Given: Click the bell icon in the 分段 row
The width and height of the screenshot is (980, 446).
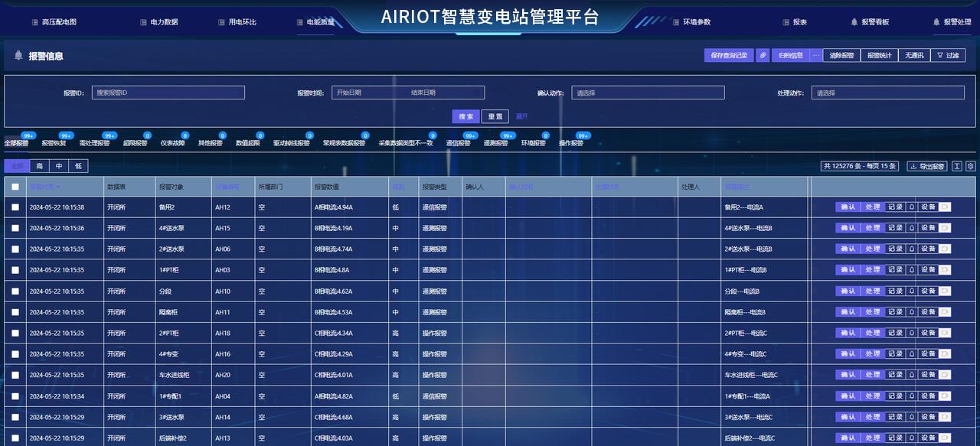Looking at the screenshot, I should (x=911, y=291).
